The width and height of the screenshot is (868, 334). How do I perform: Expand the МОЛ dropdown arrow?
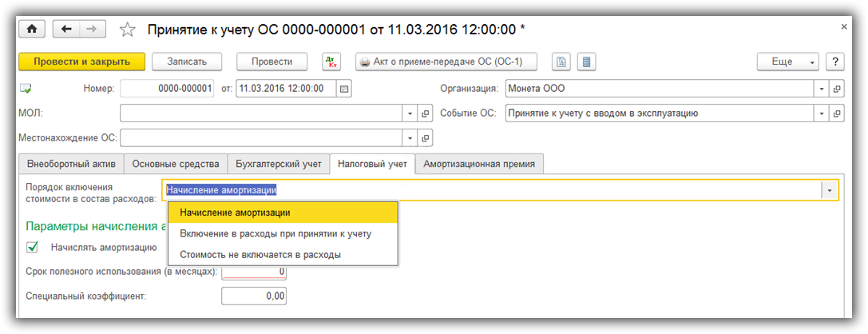(x=410, y=113)
